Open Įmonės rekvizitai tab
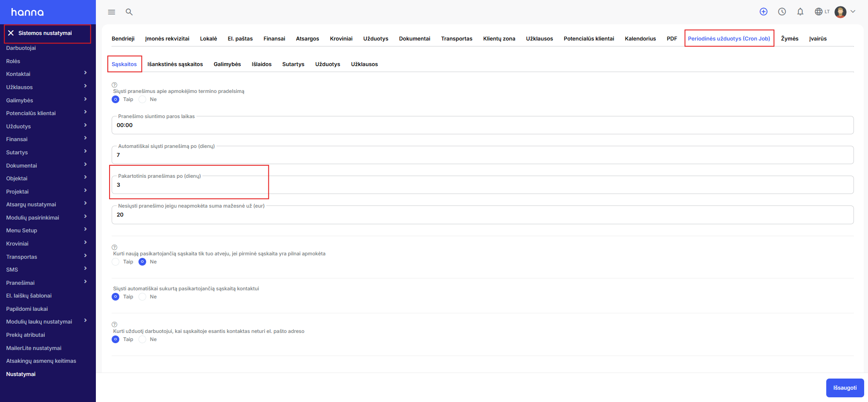The height and width of the screenshot is (402, 868). pyautogui.click(x=167, y=38)
